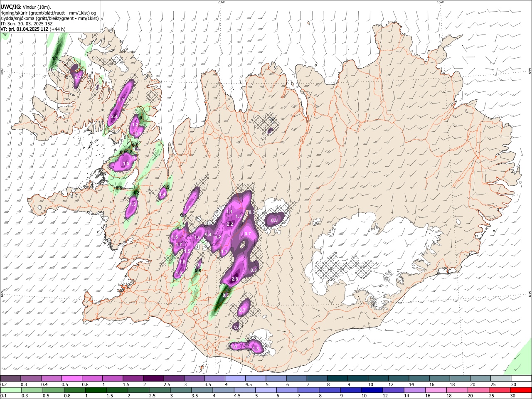The height and width of the screenshot is (399, 532).
Task: Click the palest green 0.1–0.3 rain swatch
Action: pyautogui.click(x=11, y=390)
